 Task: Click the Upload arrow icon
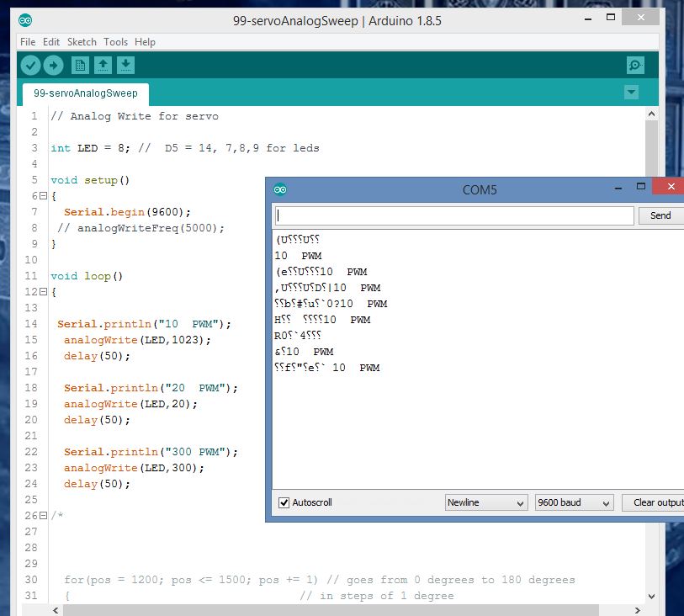(54, 64)
